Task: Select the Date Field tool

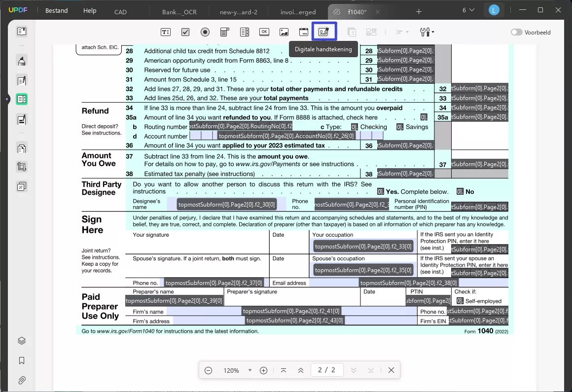Action: [x=304, y=32]
